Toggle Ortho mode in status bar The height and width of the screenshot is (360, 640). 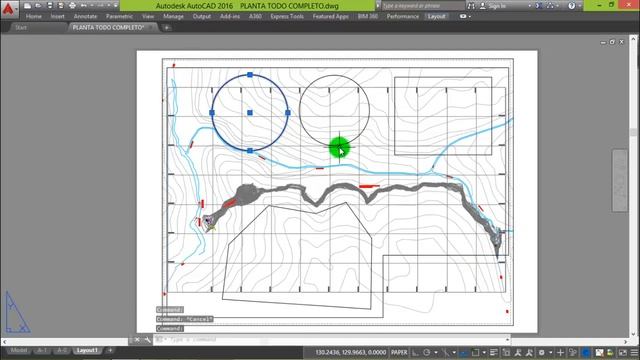pos(415,352)
